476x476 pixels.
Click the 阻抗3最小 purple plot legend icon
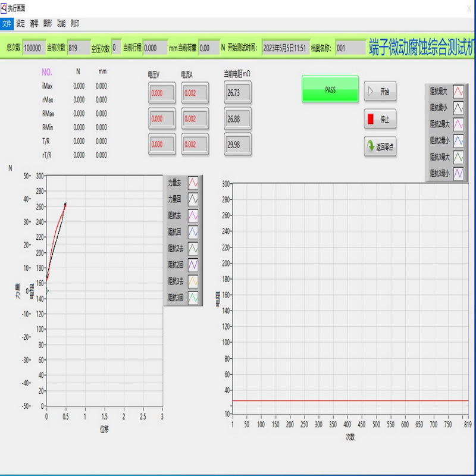pos(459,173)
